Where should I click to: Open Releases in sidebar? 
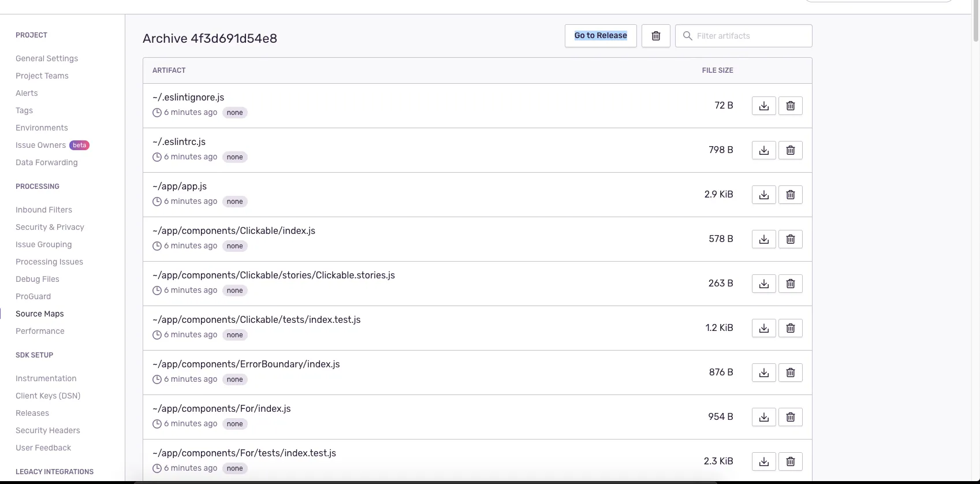(x=32, y=413)
